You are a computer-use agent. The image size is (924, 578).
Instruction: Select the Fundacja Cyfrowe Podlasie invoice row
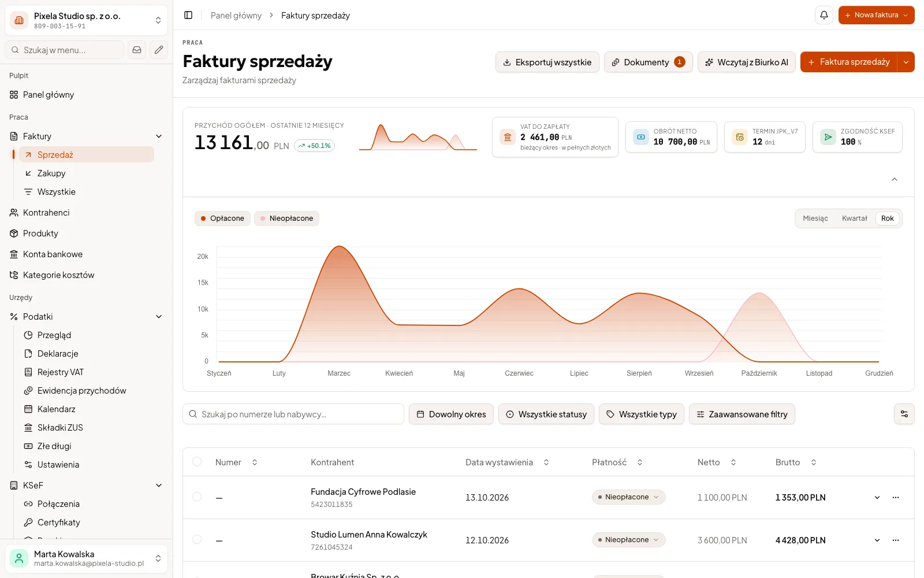pos(197,497)
